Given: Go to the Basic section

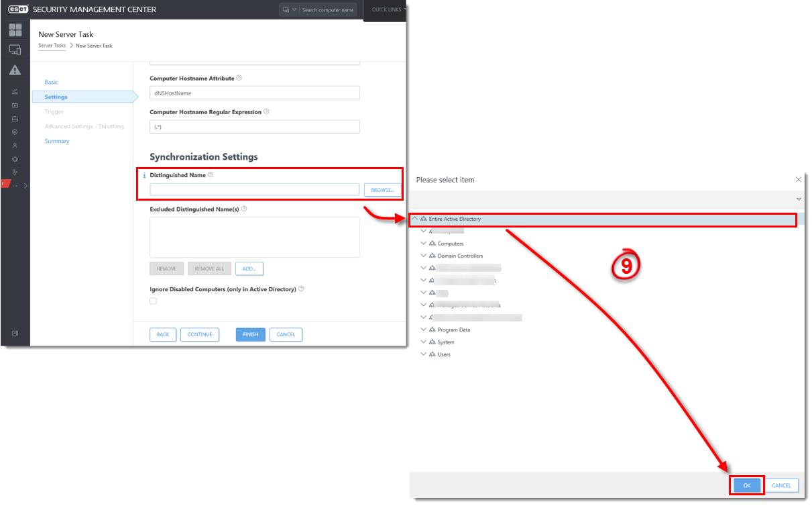Looking at the screenshot, I should [x=51, y=82].
